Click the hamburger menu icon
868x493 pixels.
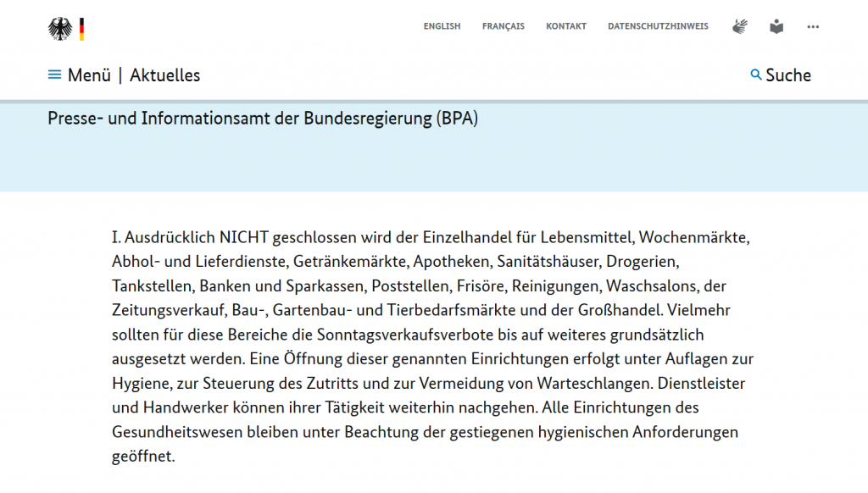pyautogui.click(x=54, y=75)
